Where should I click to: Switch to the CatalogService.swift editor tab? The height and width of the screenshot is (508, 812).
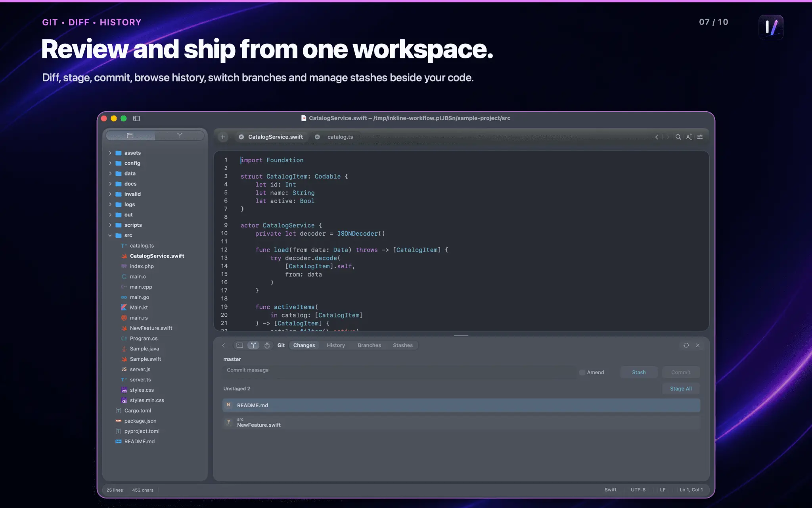point(272,137)
